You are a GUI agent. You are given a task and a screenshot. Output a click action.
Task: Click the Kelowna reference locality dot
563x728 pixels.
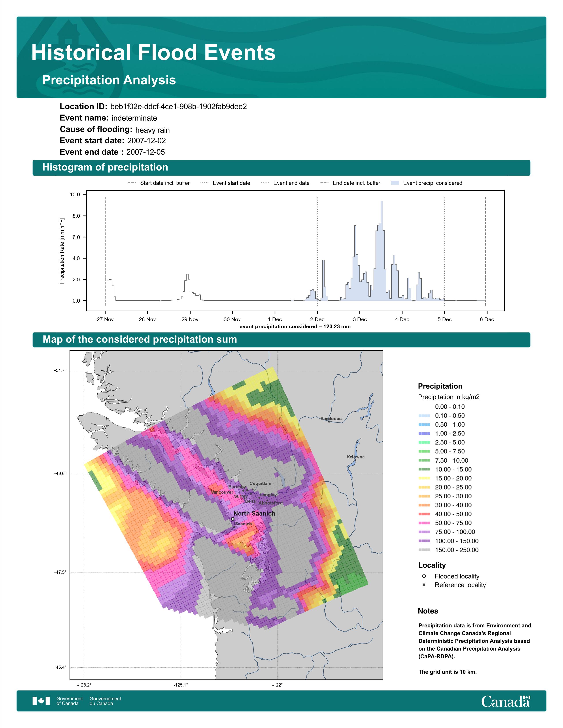click(x=355, y=460)
